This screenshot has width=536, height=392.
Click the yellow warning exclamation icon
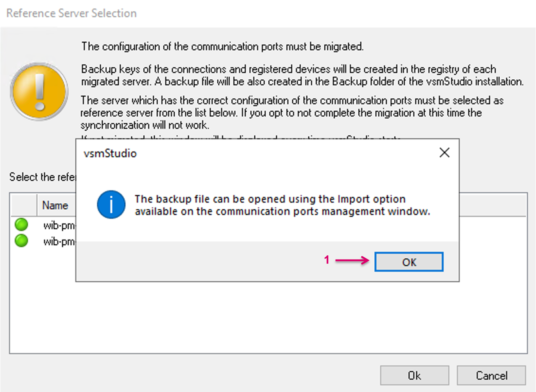click(39, 92)
